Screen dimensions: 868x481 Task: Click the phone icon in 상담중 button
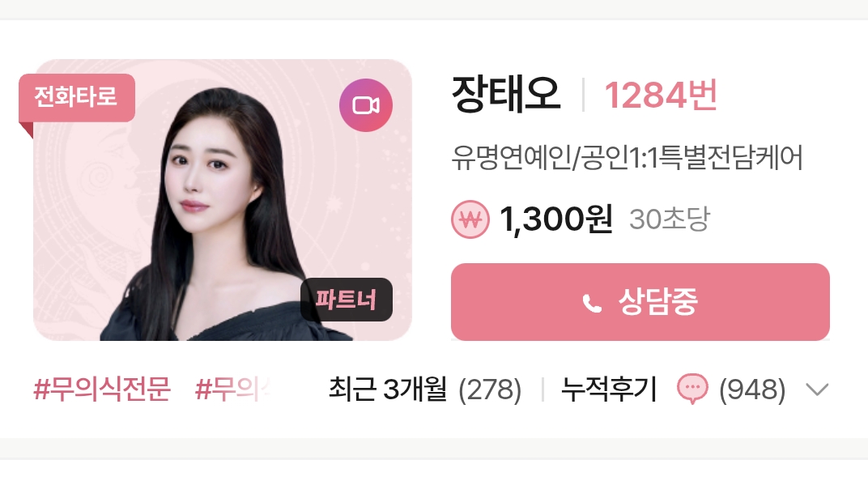tap(593, 303)
